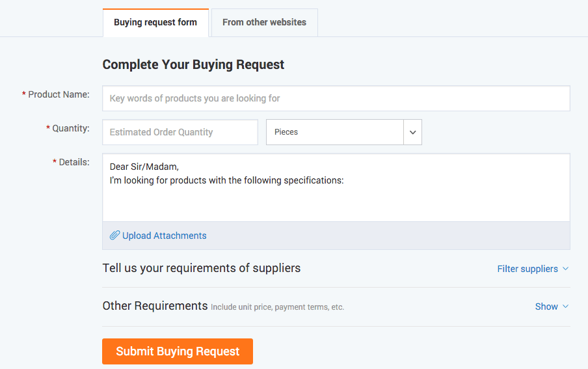The width and height of the screenshot is (588, 369).
Task: Focus the Product Name input field
Action: click(336, 98)
